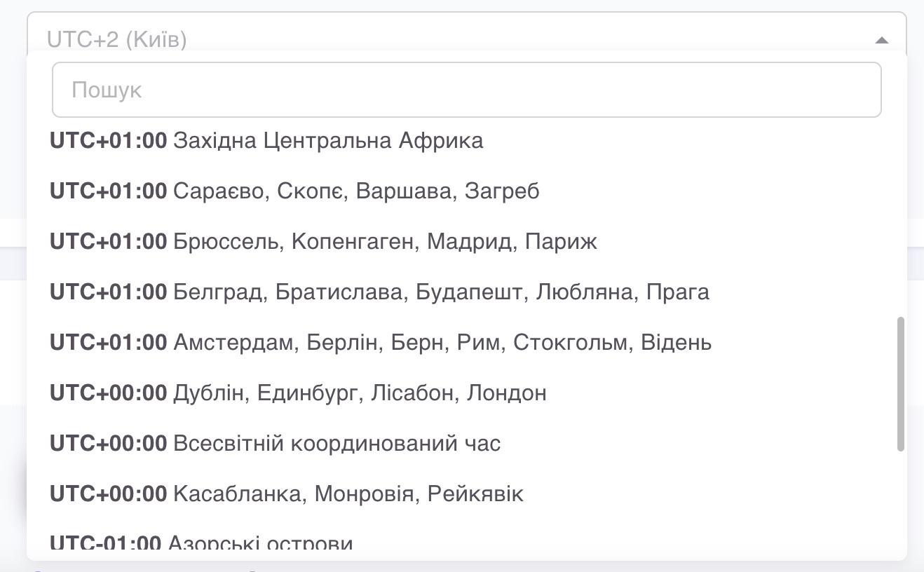Choose UTC+01:00 Амстердам, Берлін, Берн, Рим
This screenshot has height=572, width=924.
379,342
